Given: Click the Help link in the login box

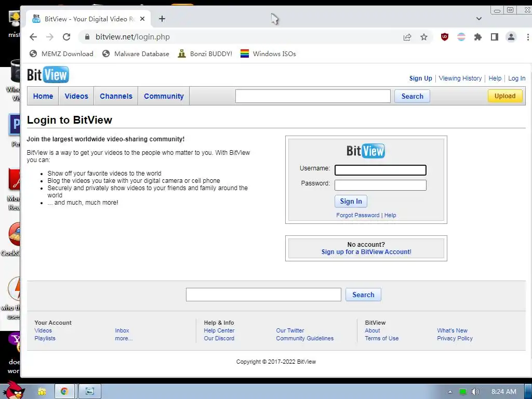Looking at the screenshot, I should (390, 215).
